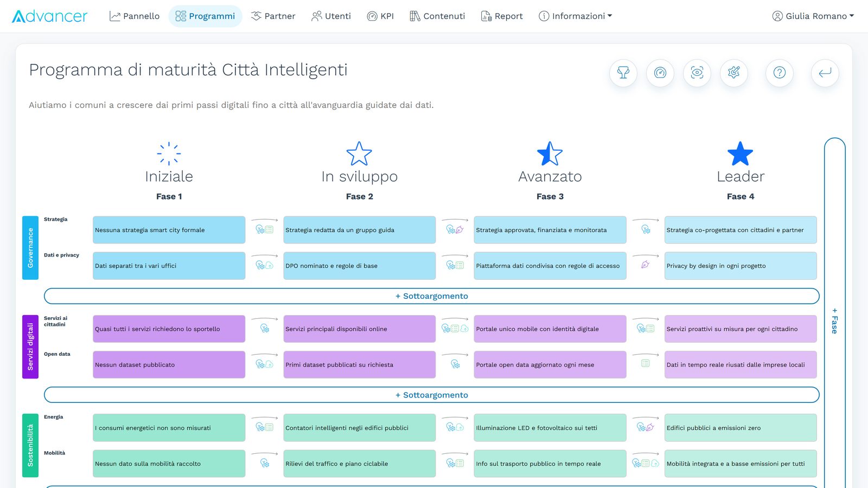
Task: Click the 'Energia' subtopic label
Action: point(54,417)
